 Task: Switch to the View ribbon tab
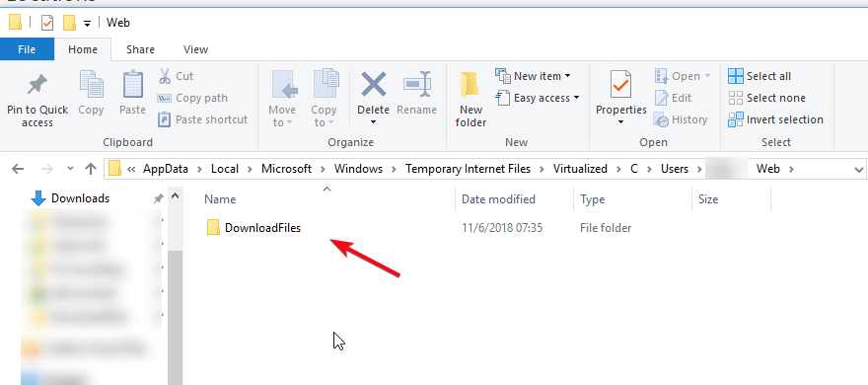coord(195,49)
